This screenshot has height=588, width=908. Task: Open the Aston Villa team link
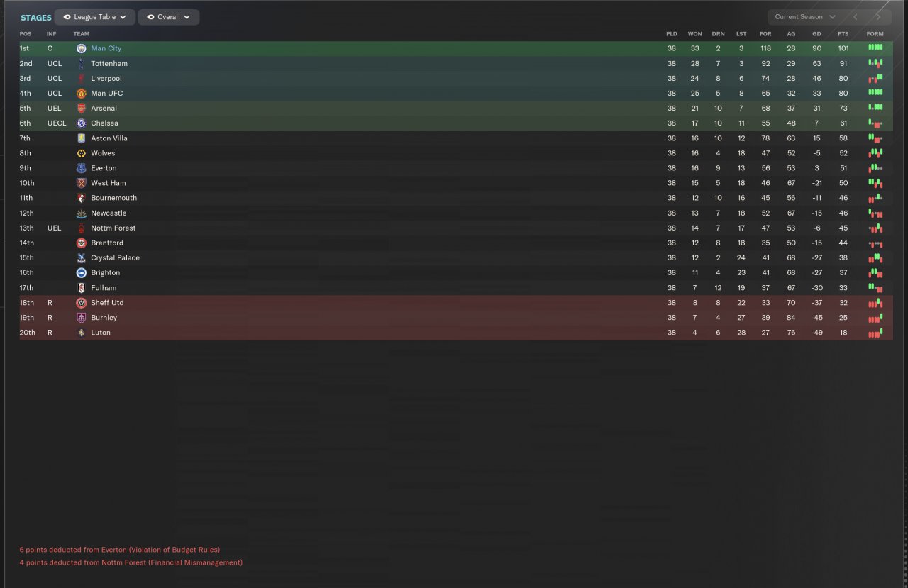click(x=109, y=138)
